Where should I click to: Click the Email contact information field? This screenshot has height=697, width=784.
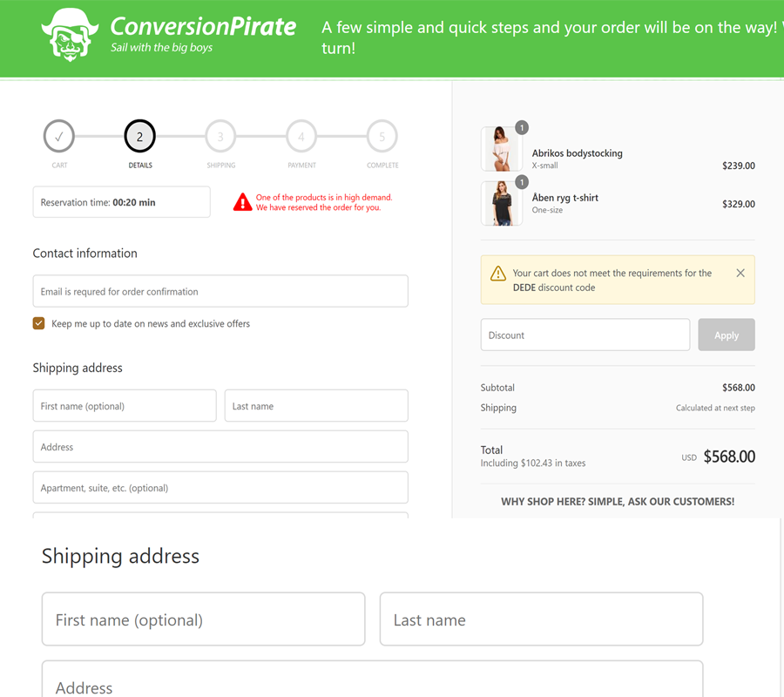[220, 291]
